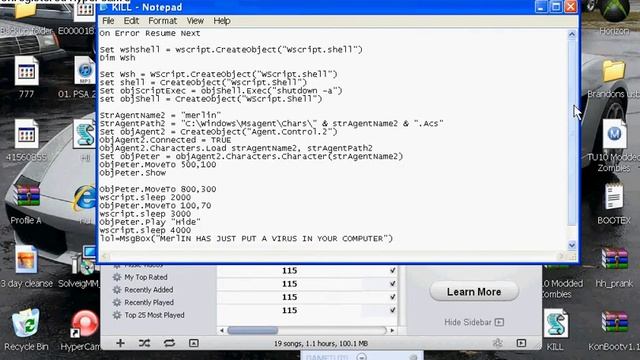Screen dimensions: 640x360
Task: Open the Edit menu in Notepad
Action: tap(131, 21)
